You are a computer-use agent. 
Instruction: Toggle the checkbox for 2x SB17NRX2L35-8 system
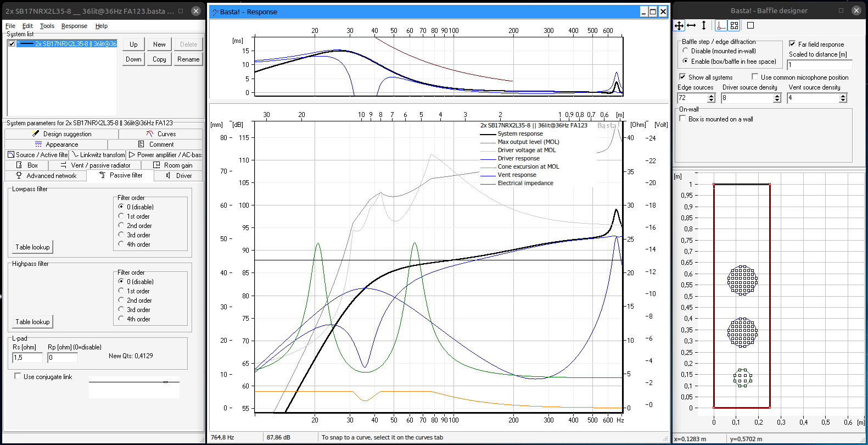pos(12,43)
